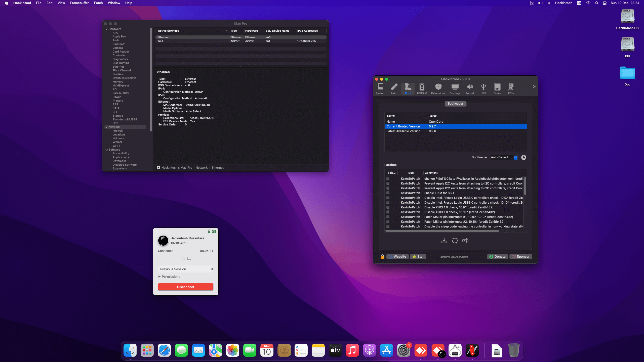
Task: Open the Previous Session dropdown
Action: coord(186,269)
